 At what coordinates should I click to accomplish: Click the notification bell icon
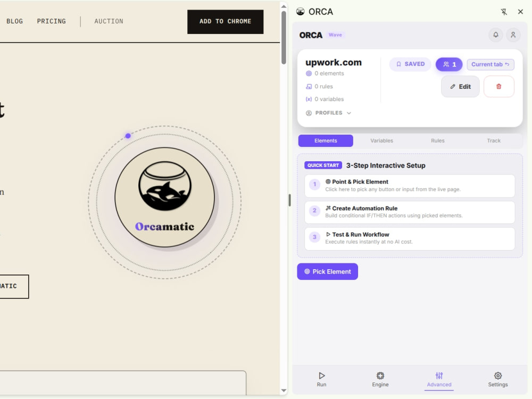(496, 35)
